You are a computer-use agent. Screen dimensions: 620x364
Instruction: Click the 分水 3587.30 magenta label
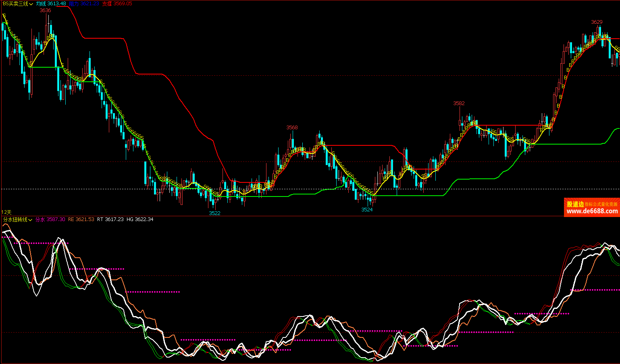coord(50,219)
